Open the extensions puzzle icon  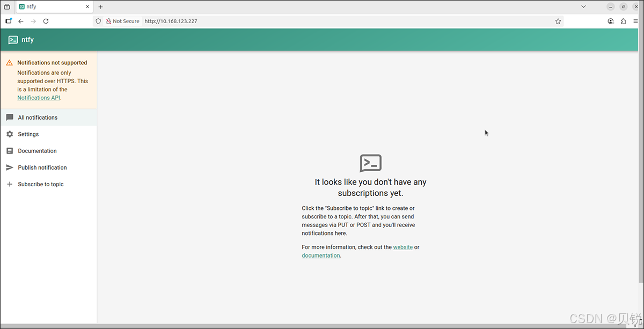[x=623, y=21]
